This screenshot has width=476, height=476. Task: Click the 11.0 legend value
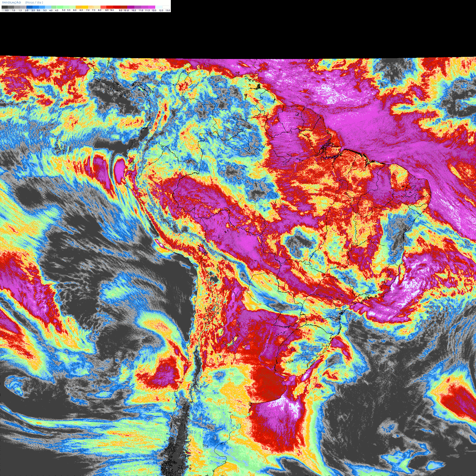click(x=141, y=10)
